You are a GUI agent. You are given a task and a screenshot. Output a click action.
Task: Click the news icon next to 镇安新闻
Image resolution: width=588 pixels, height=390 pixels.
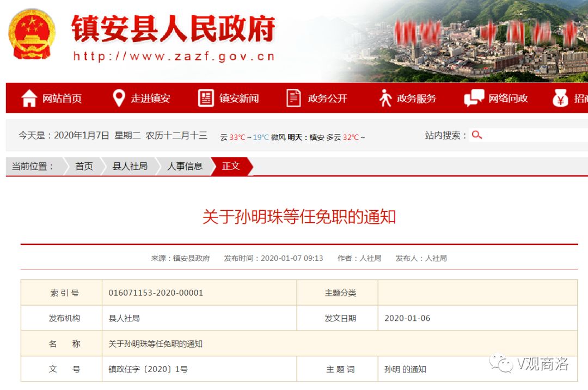coord(206,98)
